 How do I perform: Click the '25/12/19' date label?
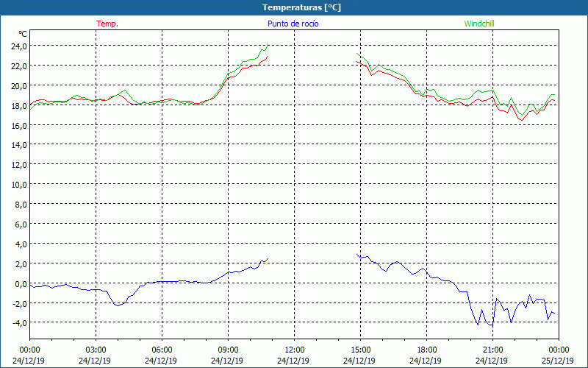point(558,361)
